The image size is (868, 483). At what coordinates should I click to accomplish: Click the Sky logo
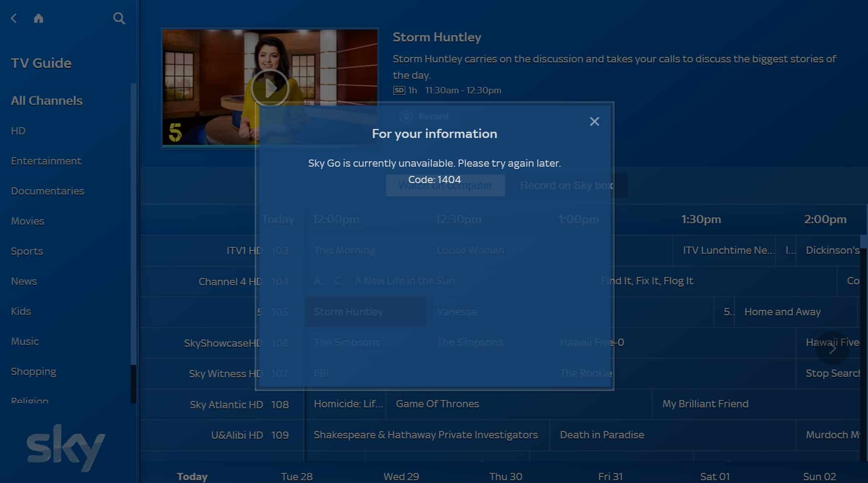coord(66,447)
